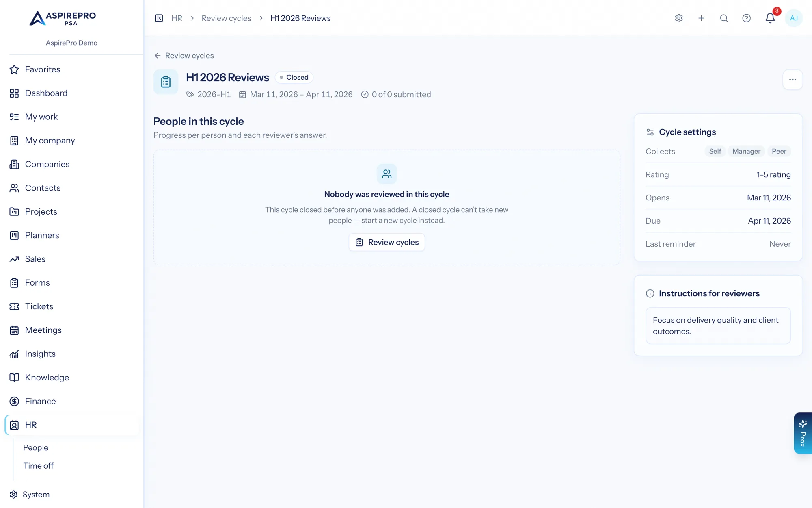
Task: Open Dashboard from sidebar
Action: 71,93
